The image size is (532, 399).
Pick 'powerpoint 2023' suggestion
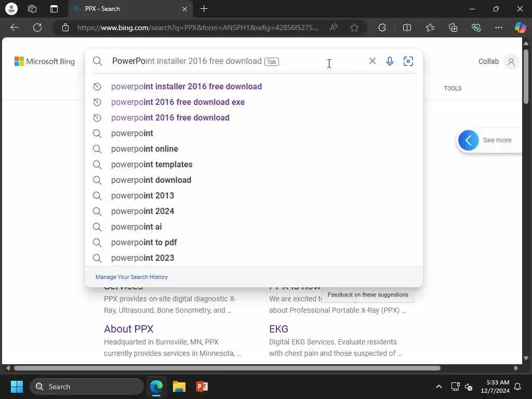click(x=254, y=258)
